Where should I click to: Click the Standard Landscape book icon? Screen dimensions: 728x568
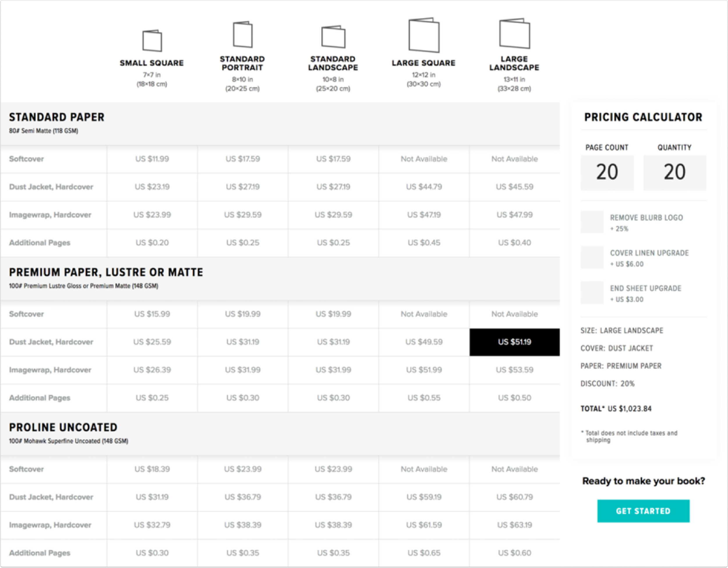[x=333, y=37]
